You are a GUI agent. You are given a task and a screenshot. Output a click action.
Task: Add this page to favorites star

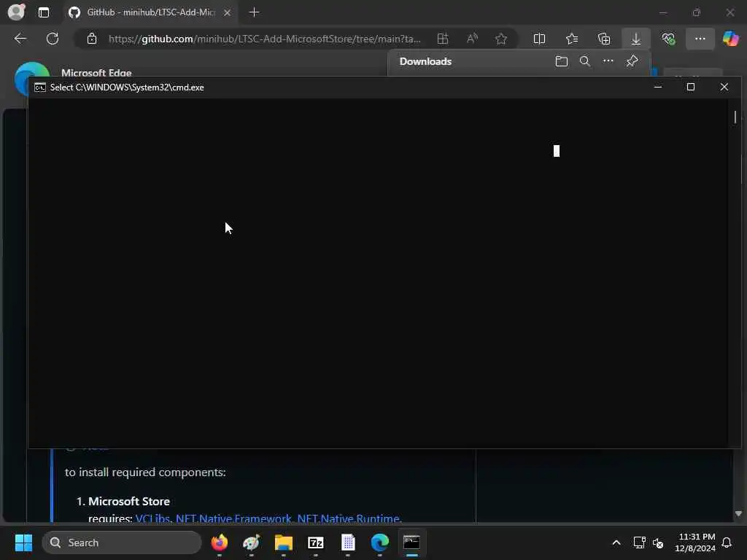tap(500, 39)
